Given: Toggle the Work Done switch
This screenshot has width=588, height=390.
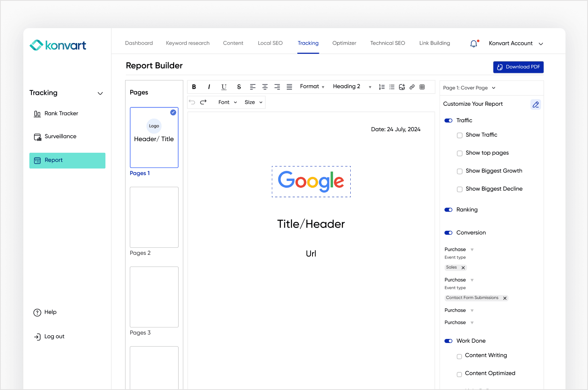Looking at the screenshot, I should coord(448,341).
